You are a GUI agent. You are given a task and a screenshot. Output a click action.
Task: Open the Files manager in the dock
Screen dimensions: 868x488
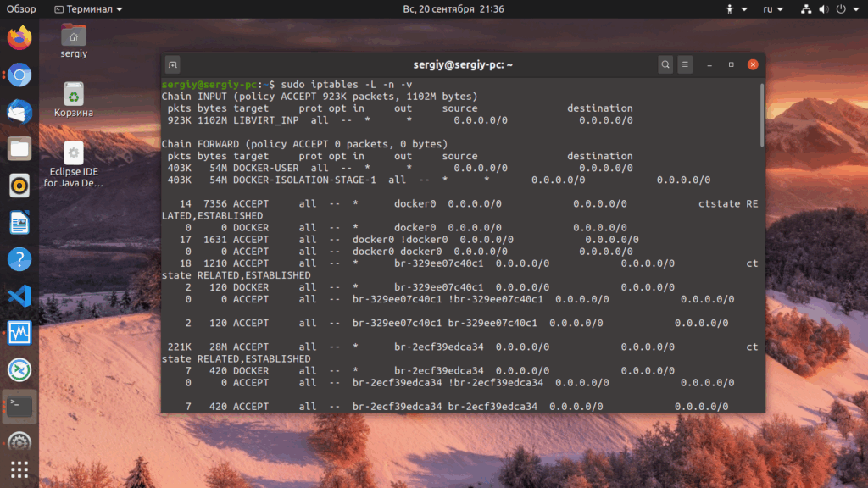(19, 149)
